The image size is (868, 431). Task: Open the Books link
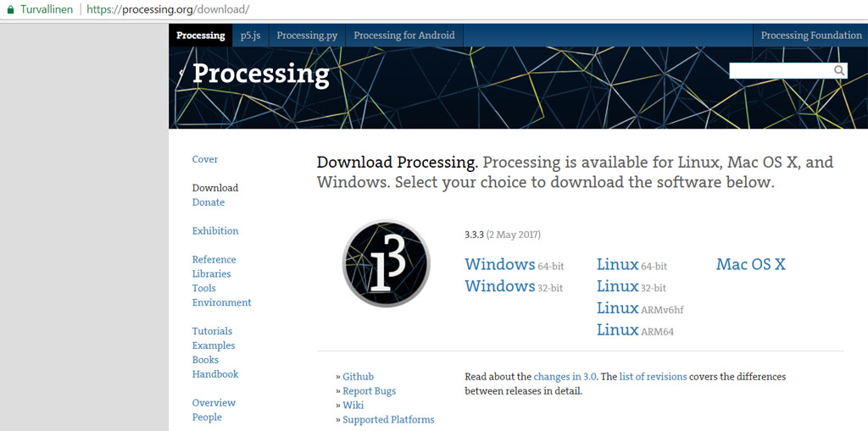(205, 360)
